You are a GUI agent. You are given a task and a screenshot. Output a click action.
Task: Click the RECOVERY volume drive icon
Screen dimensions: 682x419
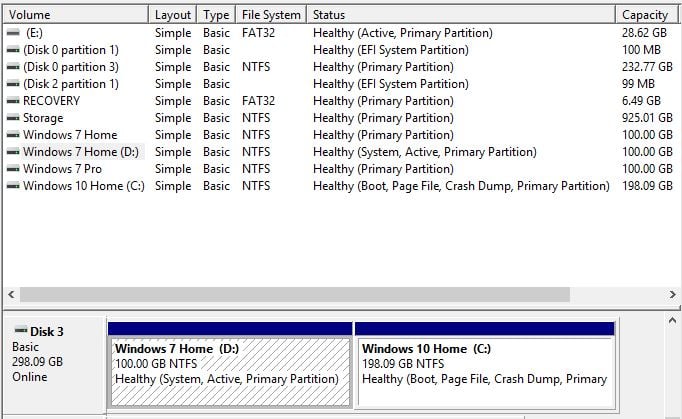coord(13,101)
